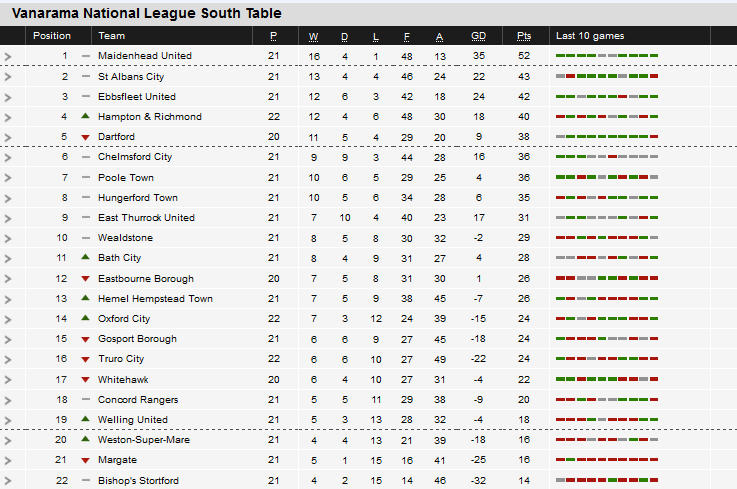The image size is (737, 489).
Task: Click Maidenhead United's last 10 games bar
Action: click(x=606, y=55)
